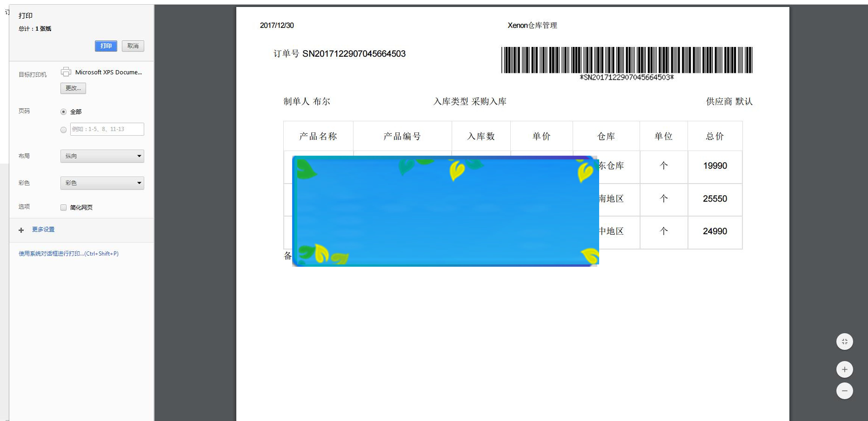Click the 总价 column header in table
Screen dimensions: 868x421
coord(715,136)
